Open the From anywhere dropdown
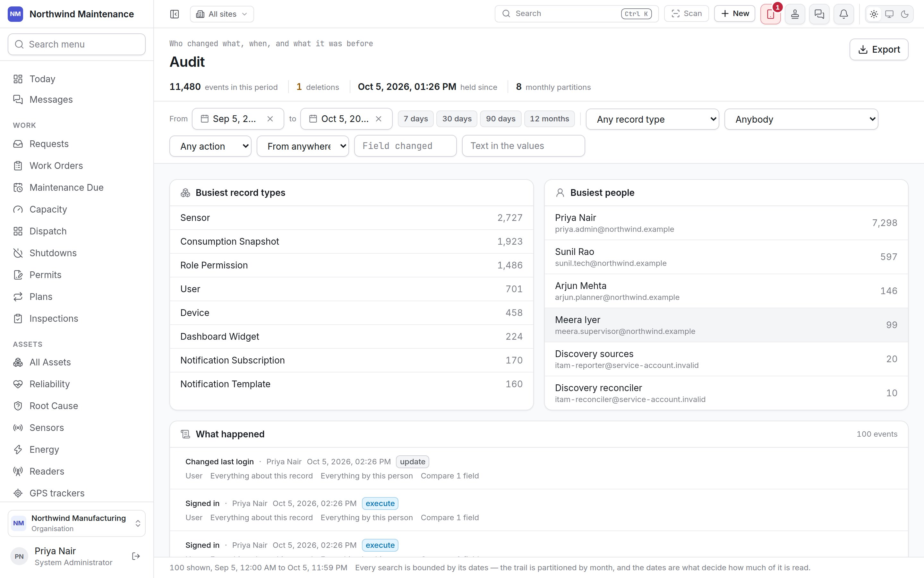This screenshot has height=578, width=924. (x=303, y=146)
